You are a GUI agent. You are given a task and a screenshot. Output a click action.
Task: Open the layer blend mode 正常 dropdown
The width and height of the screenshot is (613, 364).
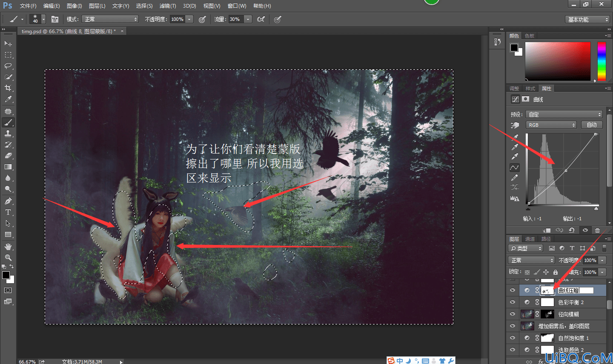coord(531,260)
